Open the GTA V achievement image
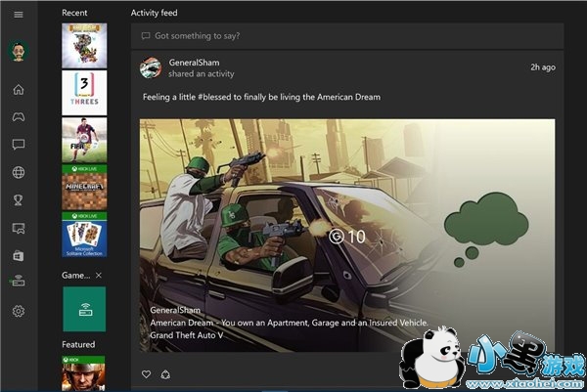The image size is (587, 392). pyautogui.click(x=347, y=236)
